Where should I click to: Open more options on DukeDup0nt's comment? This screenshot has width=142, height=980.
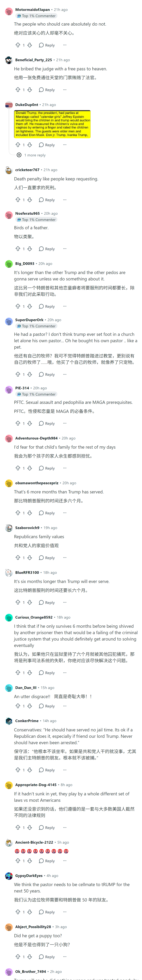(64, 145)
